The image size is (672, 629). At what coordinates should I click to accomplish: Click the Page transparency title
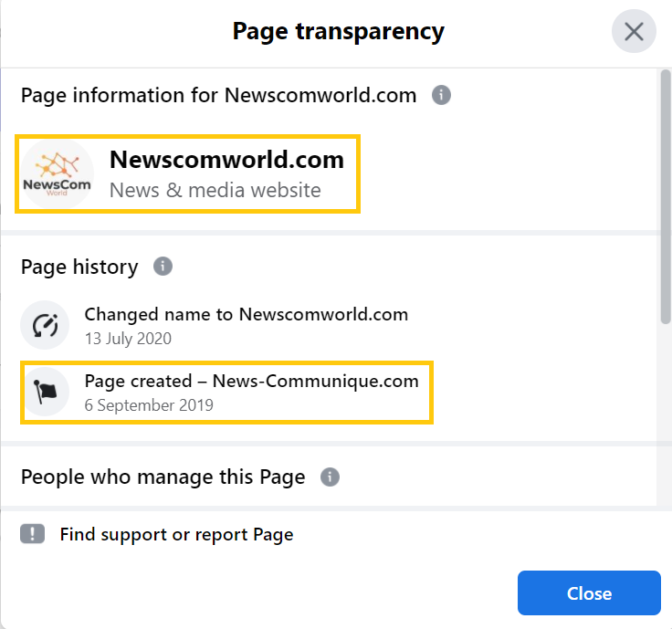coord(338,32)
